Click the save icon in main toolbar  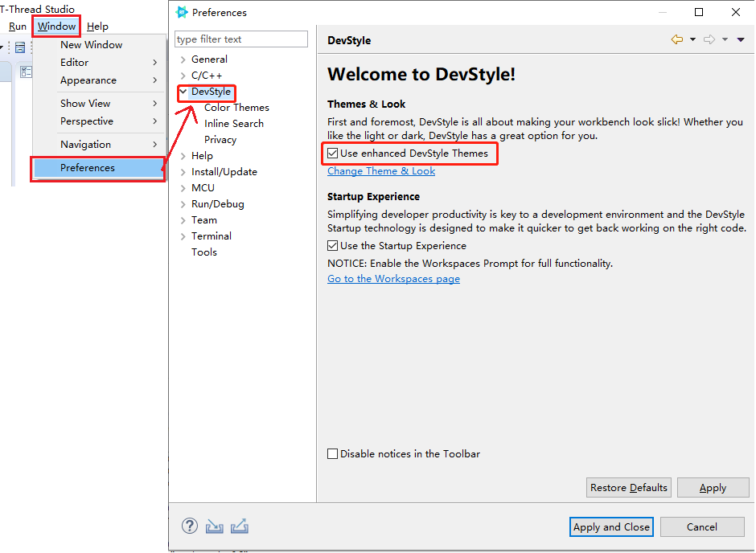(20, 47)
